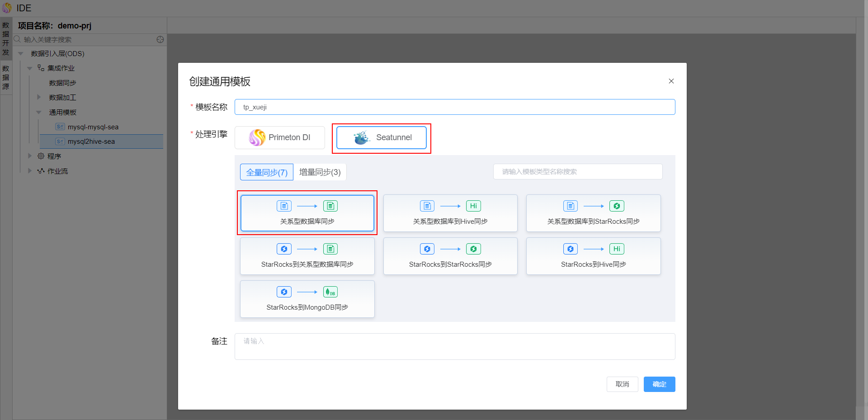Click source icon on StarRocks到关系型数据库同步 card
Viewport: 868px width, 420px height.
[x=284, y=249]
